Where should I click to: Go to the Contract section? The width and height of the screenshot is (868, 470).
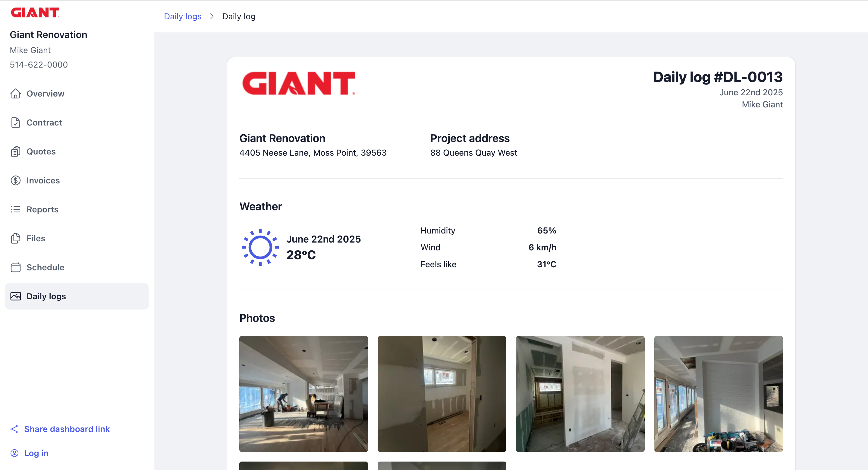[77, 122]
